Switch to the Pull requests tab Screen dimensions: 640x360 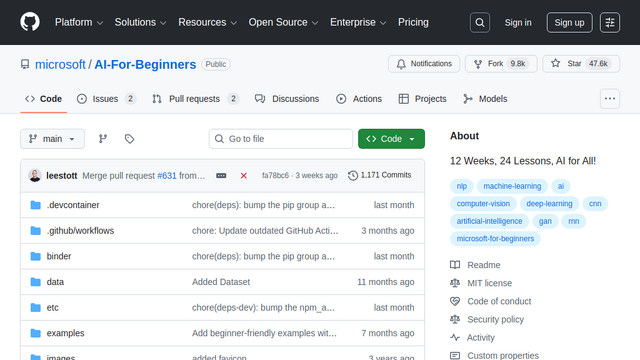click(x=196, y=99)
